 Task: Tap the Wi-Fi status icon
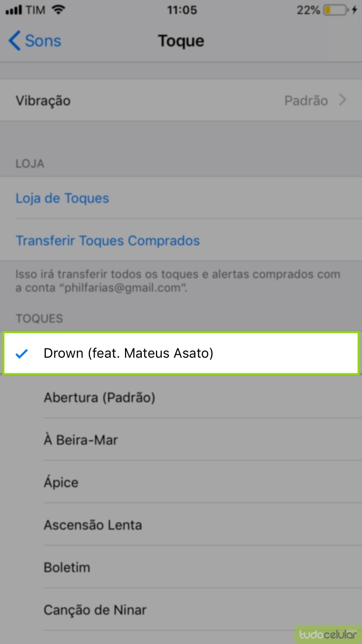pyautogui.click(x=58, y=10)
